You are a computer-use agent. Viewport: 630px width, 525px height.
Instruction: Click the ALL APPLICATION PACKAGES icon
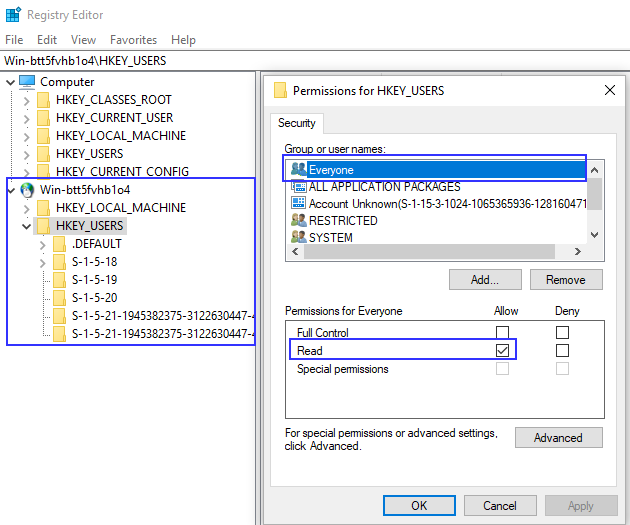click(x=299, y=186)
